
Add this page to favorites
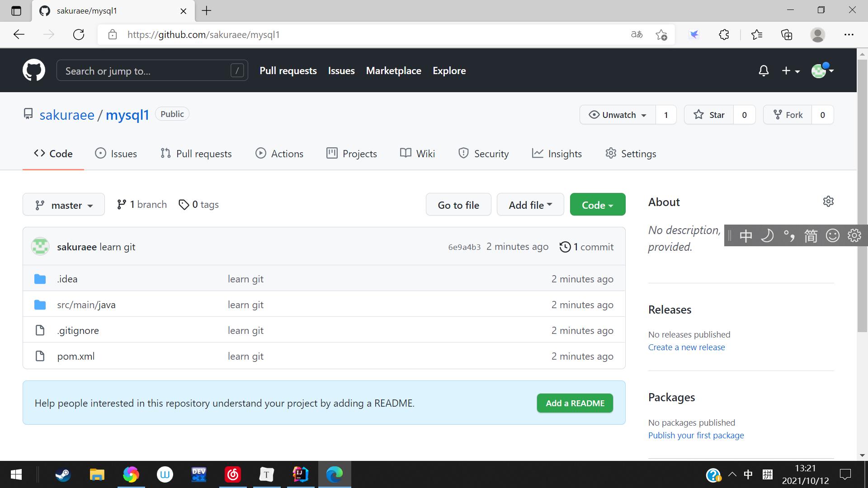(x=661, y=35)
